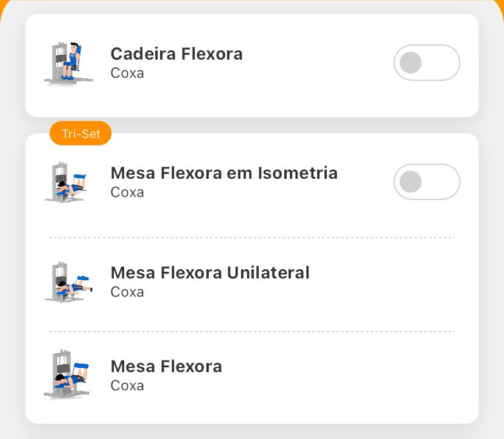Tap the Mesa Flexora em Isometria exercise icon
The image size is (504, 439).
pos(66,182)
